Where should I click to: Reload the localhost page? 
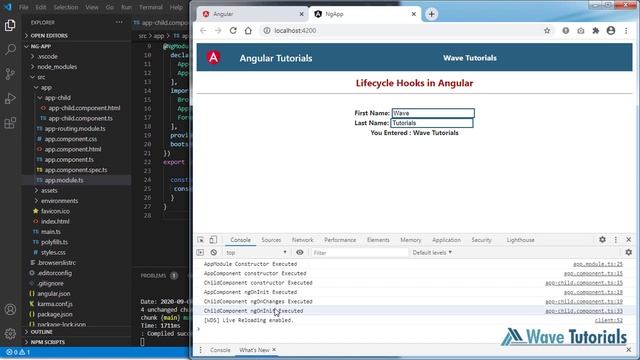233,31
